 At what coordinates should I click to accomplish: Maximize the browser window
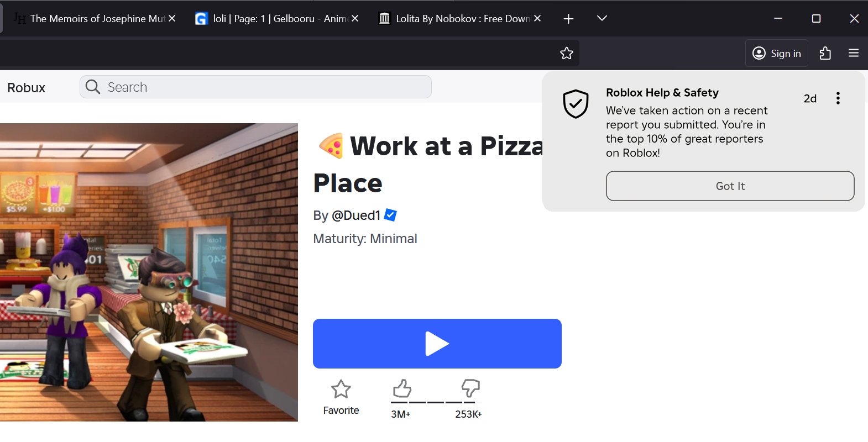[816, 19]
